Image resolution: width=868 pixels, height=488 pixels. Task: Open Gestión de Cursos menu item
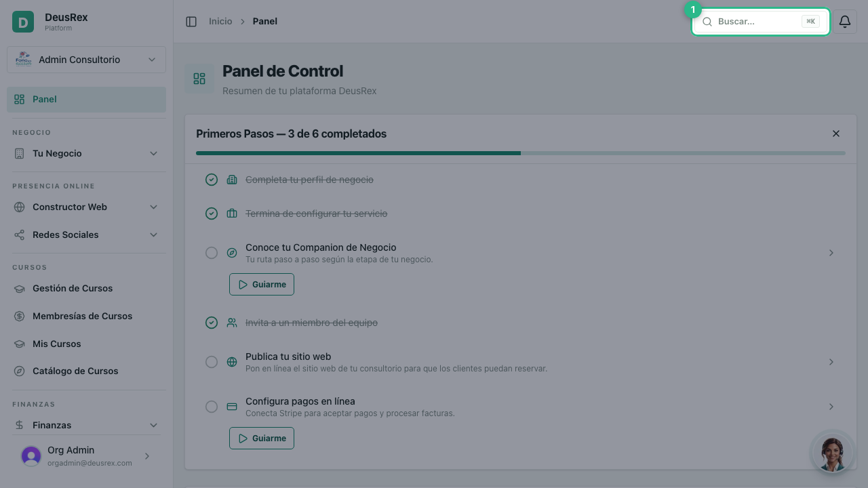point(86,288)
